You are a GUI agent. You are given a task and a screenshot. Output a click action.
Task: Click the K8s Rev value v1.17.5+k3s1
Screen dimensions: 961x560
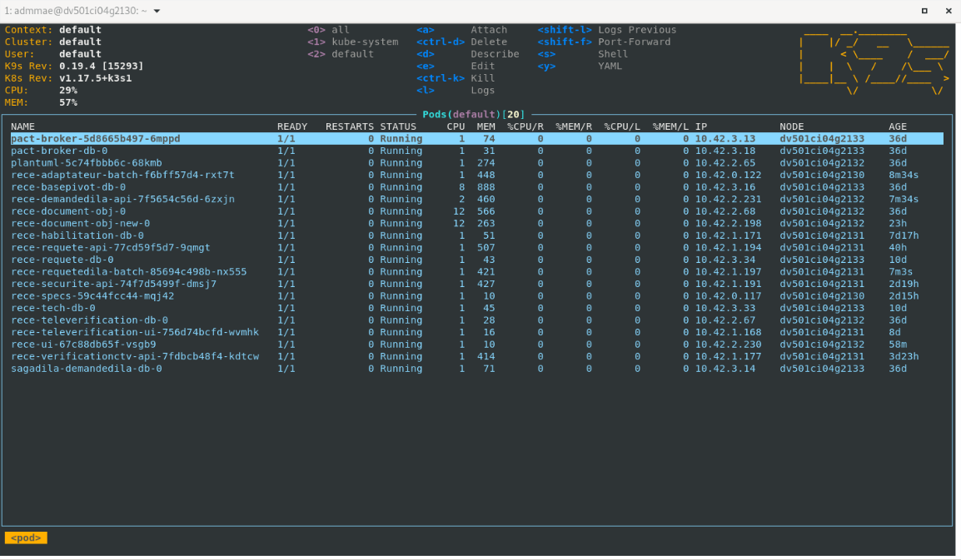click(x=96, y=78)
